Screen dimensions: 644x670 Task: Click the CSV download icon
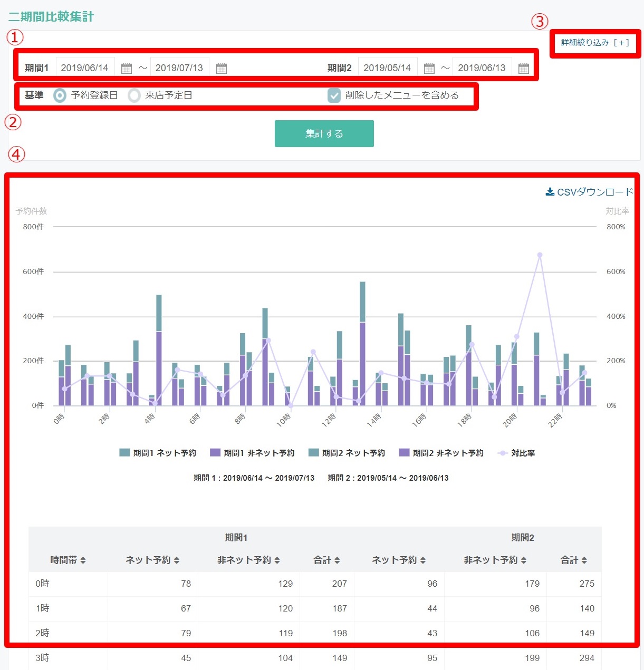click(550, 192)
